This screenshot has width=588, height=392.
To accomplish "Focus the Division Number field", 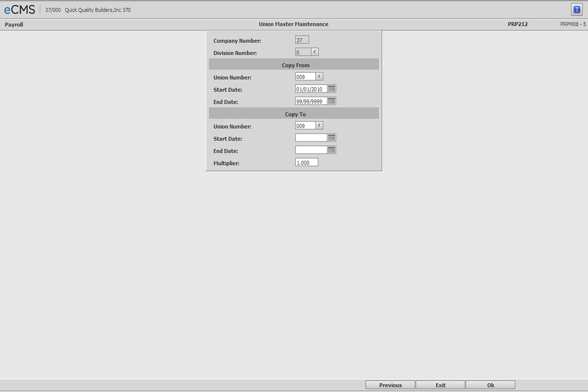I will tap(303, 52).
